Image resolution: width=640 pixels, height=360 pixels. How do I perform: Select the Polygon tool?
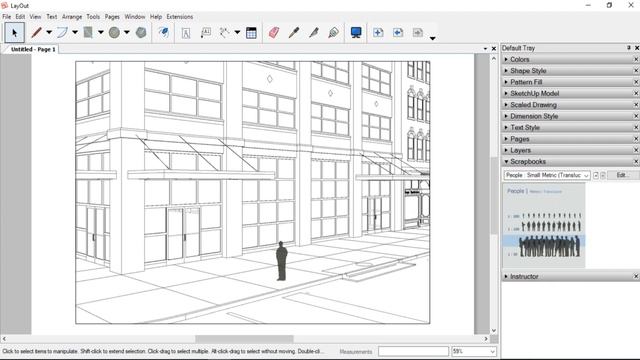[141, 33]
